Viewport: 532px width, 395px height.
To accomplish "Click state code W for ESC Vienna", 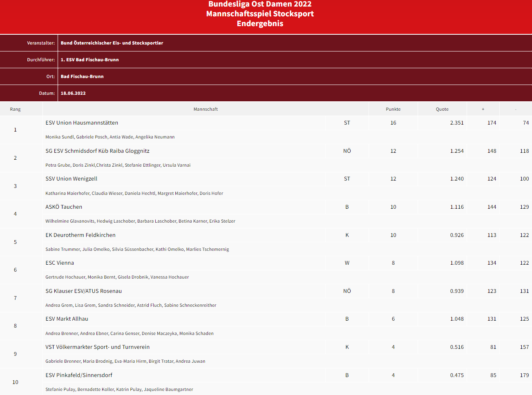I will [x=347, y=263].
